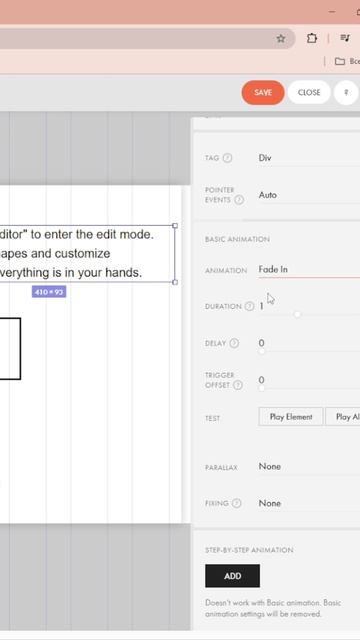This screenshot has height=640, width=360.
Task: Click ADD under Step-by-step animation
Action: pos(232,576)
